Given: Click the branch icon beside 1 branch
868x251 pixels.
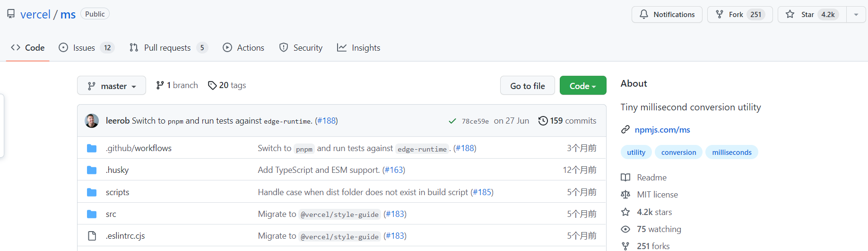Looking at the screenshot, I should pos(160,85).
